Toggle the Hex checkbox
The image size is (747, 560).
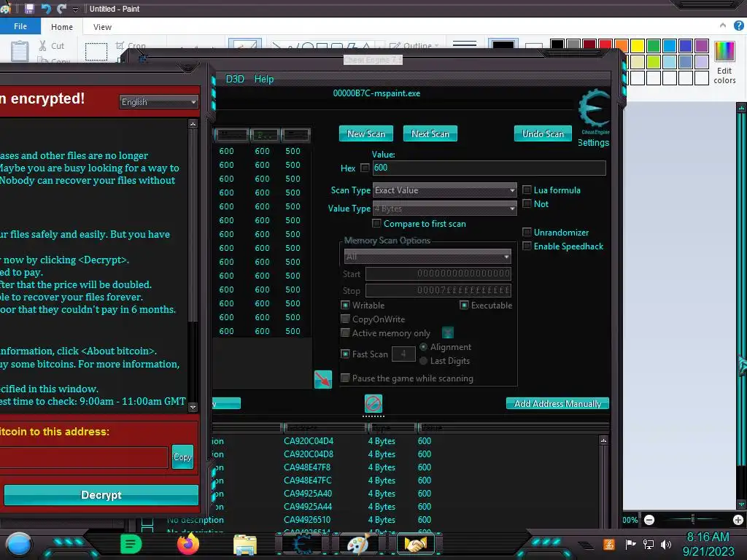pyautogui.click(x=365, y=168)
